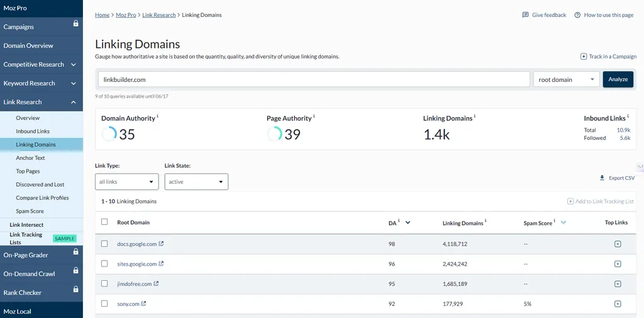Sort by the Spam Score column arrow
The height and width of the screenshot is (318, 644).
click(563, 222)
